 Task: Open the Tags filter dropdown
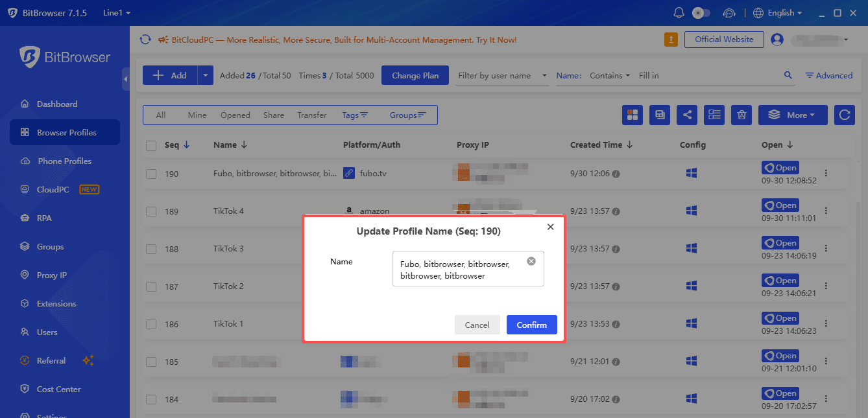point(355,115)
